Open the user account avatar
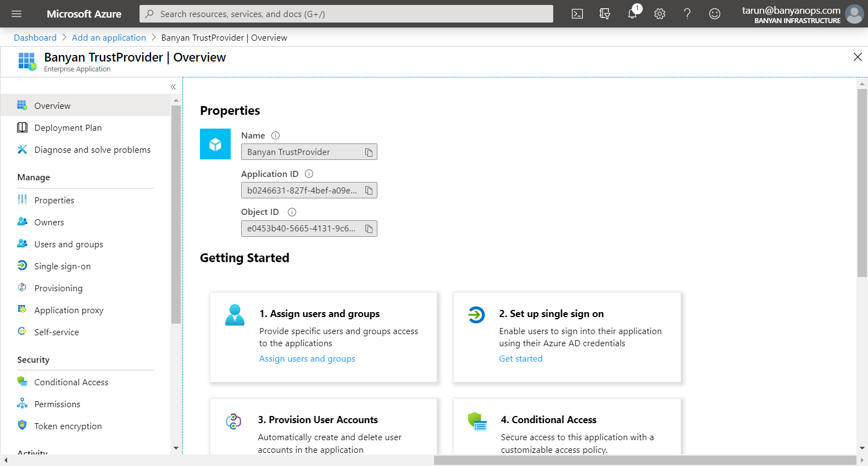Screen dimensions: 868x466 coord(854,14)
